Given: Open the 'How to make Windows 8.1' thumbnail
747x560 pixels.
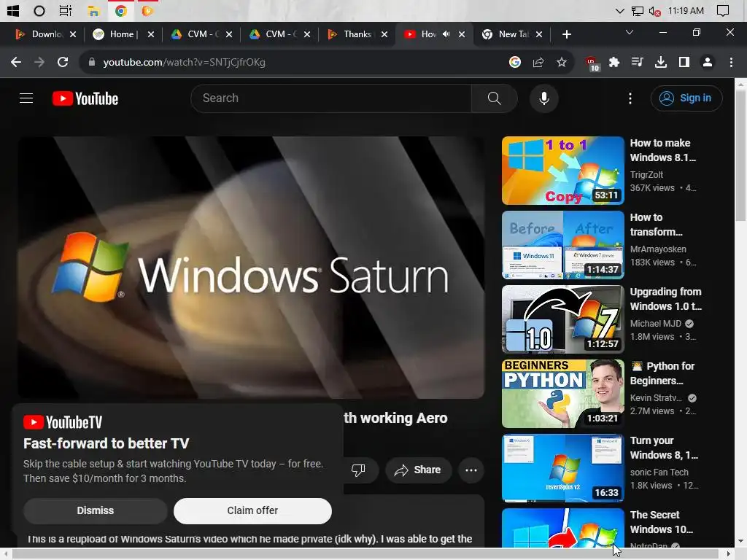Looking at the screenshot, I should click(562, 171).
